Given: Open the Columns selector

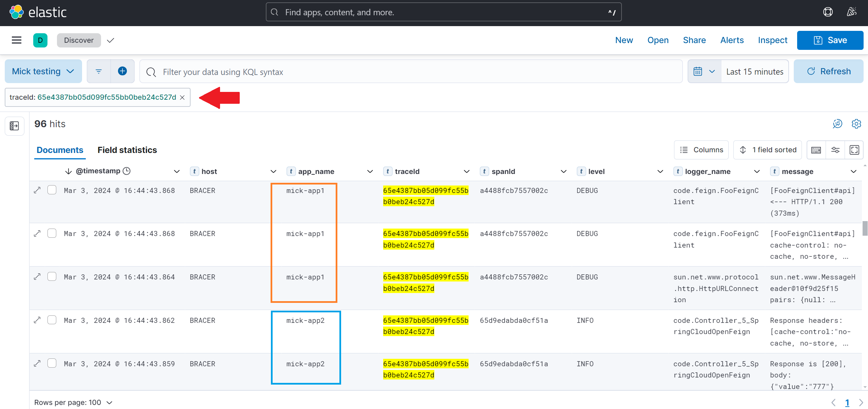Looking at the screenshot, I should pos(701,150).
